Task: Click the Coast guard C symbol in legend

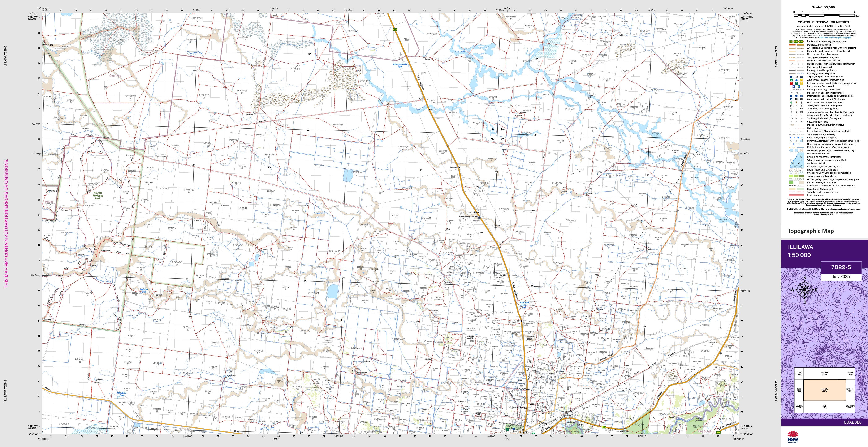Action: coord(799,87)
